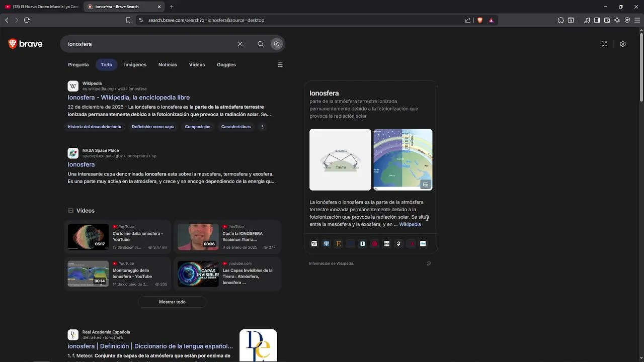The image size is (644, 362).
Task: Switch to the Noticias tab
Action: [168, 65]
